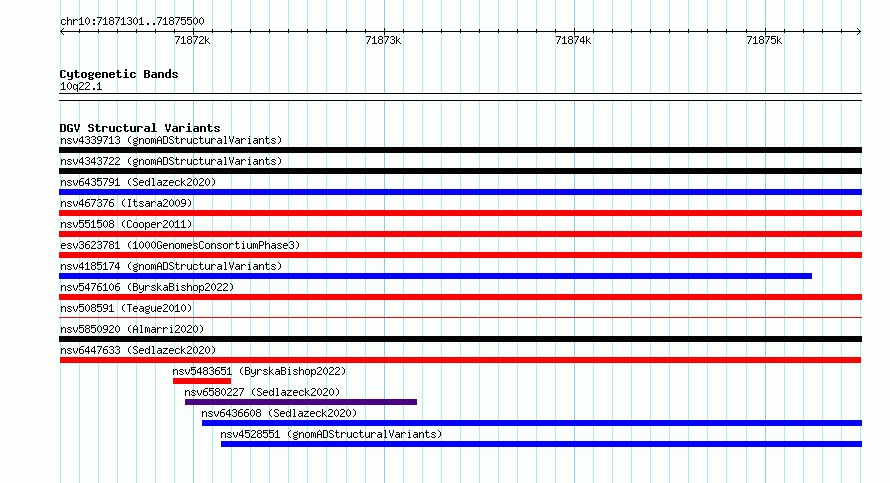Click the red bar under esv3623781

pyautogui.click(x=460, y=255)
